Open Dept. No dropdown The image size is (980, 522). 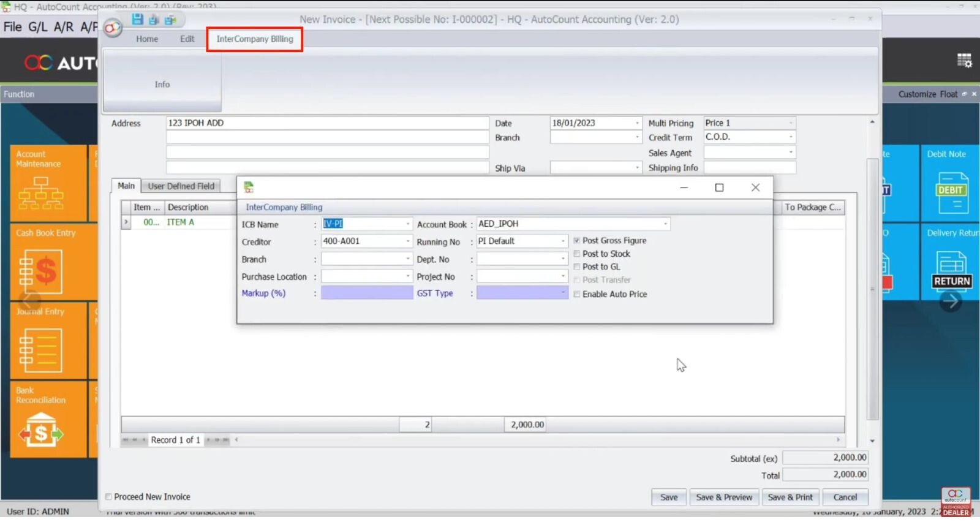(563, 259)
